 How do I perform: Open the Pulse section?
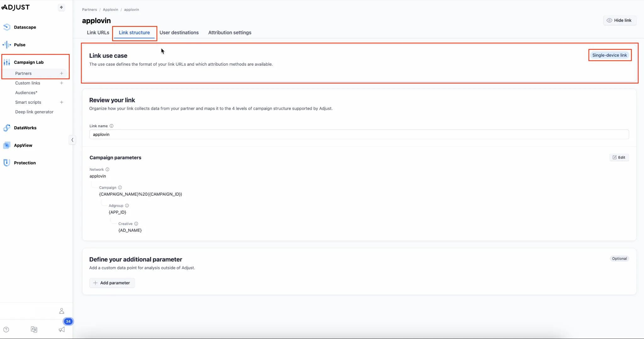point(19,45)
